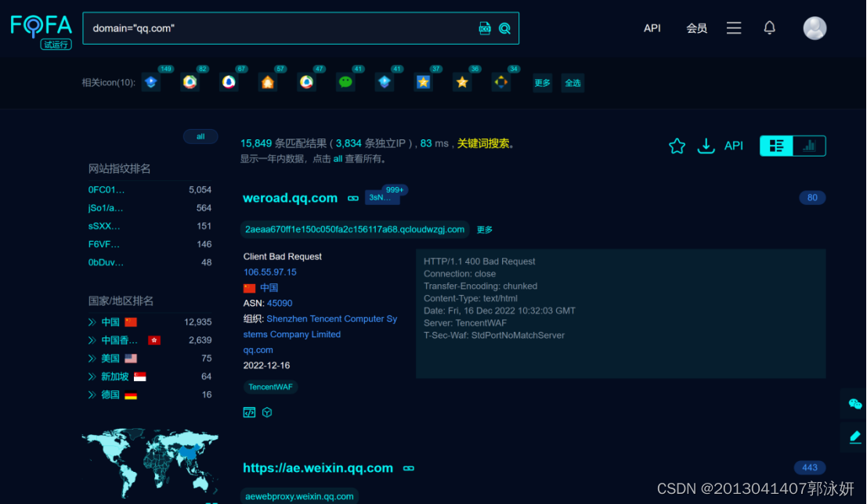Click API link beside download icon
This screenshot has width=867, height=504.
point(733,146)
